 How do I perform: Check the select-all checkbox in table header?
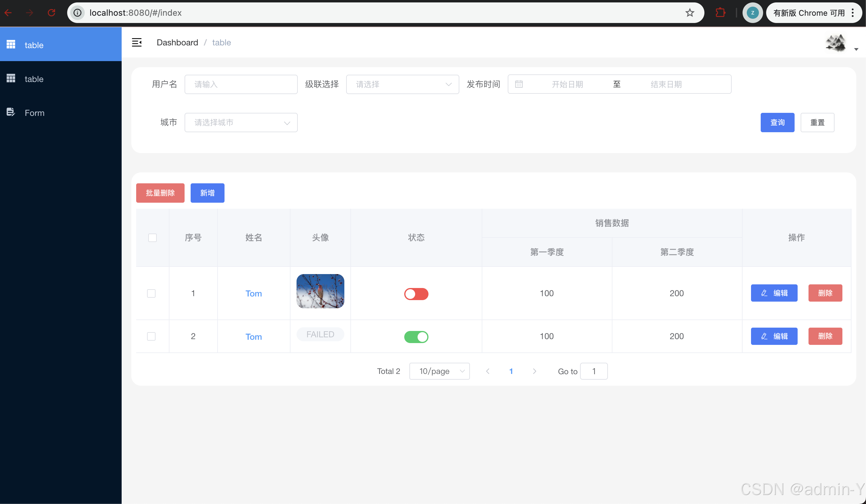(x=152, y=237)
